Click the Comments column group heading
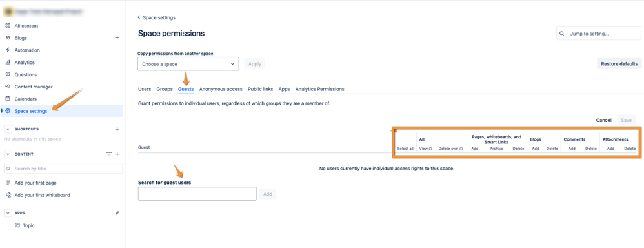Screen dimensions: 644x248 574,139
